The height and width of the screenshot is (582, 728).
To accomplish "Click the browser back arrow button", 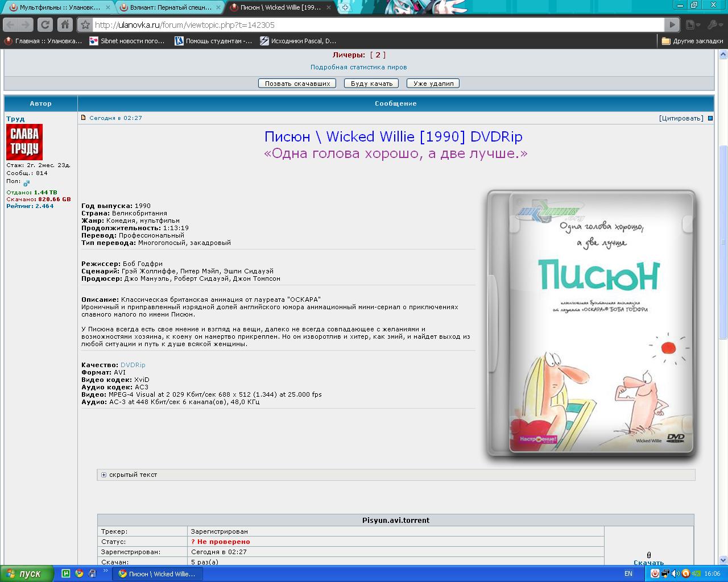I will pyautogui.click(x=11, y=24).
